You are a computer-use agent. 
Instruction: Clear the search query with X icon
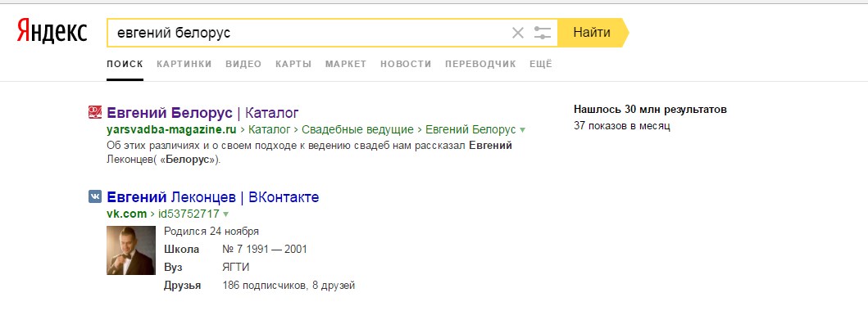517,33
